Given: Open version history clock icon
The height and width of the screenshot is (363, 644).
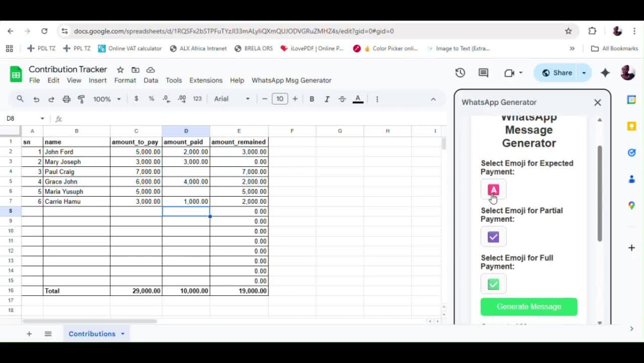Looking at the screenshot, I should tap(460, 73).
